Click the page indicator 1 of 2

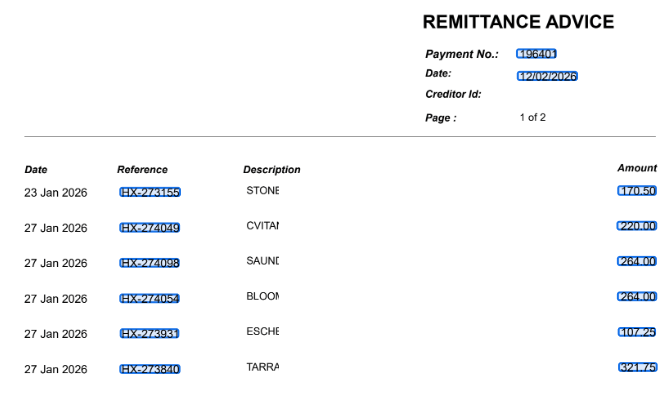[x=532, y=117]
